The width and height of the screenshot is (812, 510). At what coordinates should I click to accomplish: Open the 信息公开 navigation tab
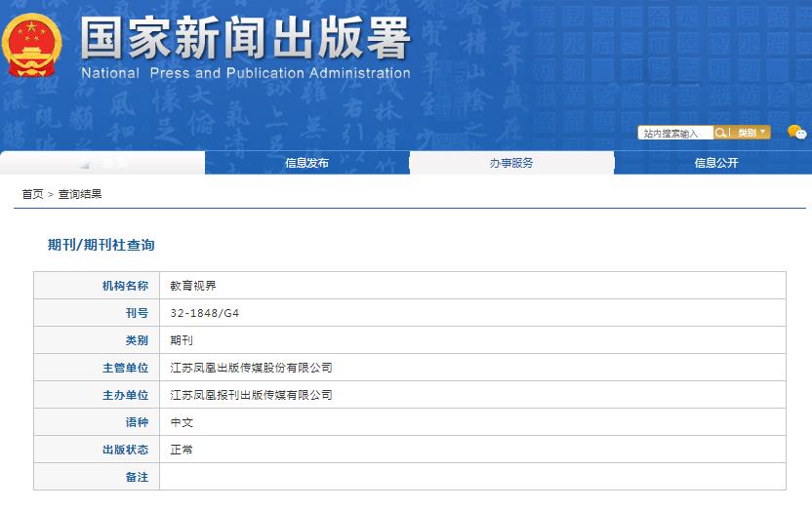[x=715, y=163]
